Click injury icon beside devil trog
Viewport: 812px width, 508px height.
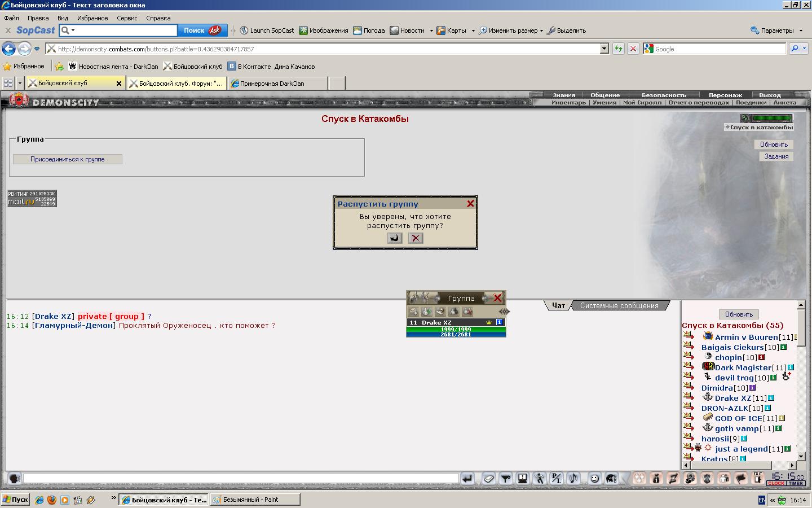(786, 376)
